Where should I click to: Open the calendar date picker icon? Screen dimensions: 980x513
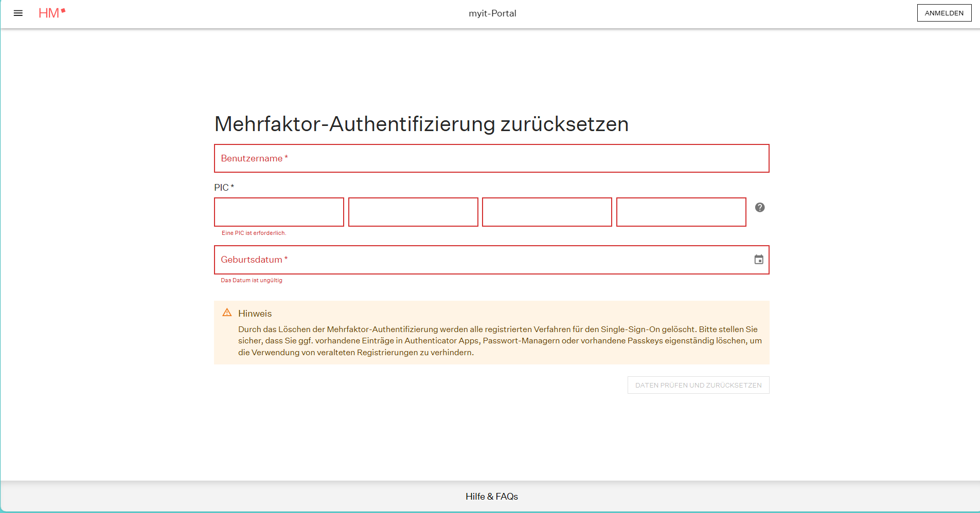click(x=758, y=260)
